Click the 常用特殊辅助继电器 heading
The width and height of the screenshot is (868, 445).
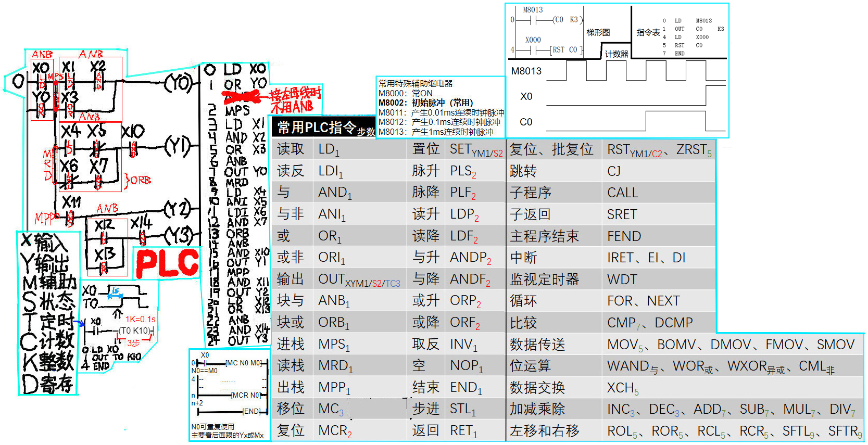point(416,83)
